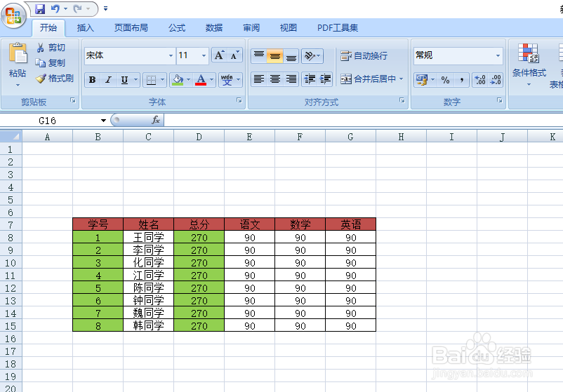Open the 剪贴板 dialog launcher

(73, 101)
